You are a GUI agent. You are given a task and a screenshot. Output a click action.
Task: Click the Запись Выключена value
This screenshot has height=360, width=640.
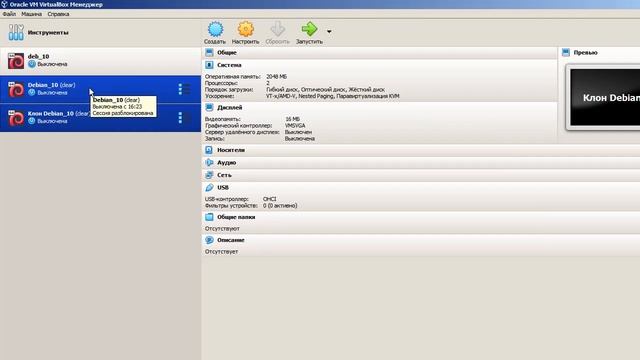coord(300,138)
